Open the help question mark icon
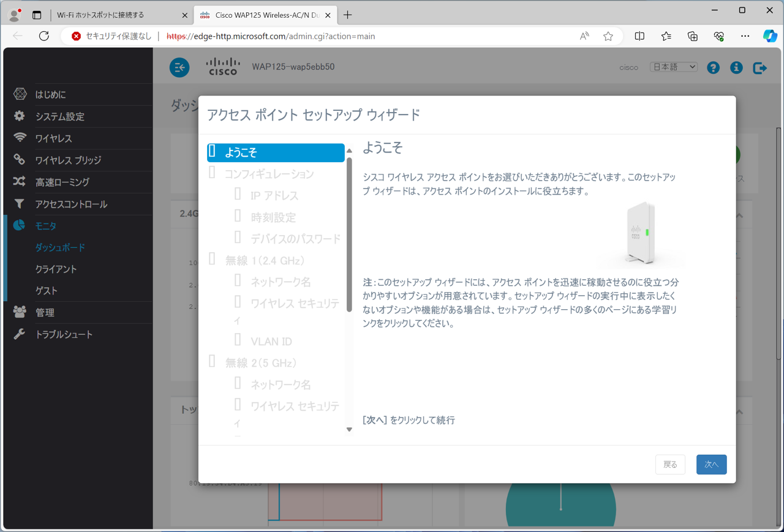 (x=713, y=67)
